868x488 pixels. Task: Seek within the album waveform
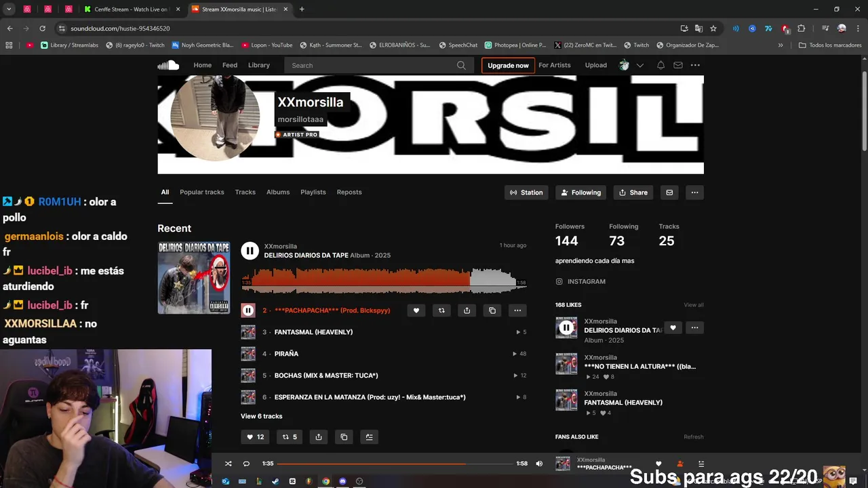[x=384, y=281]
